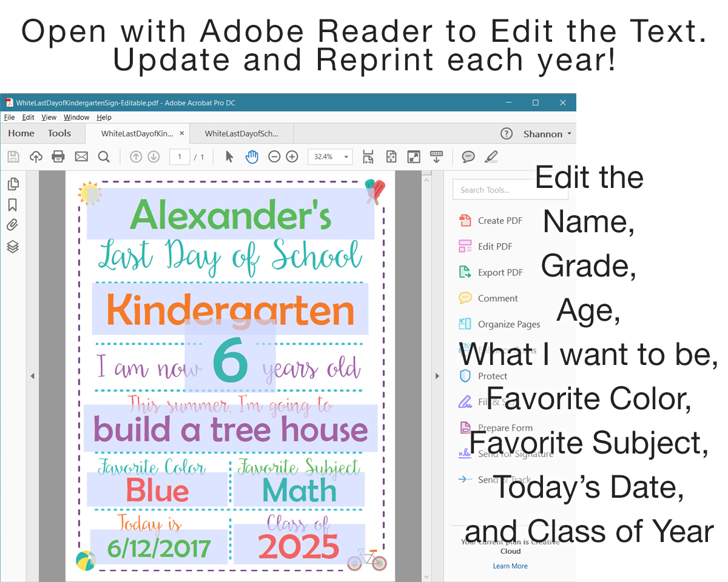The width and height of the screenshot is (728, 582).
Task: Go to next page arrow
Action: pos(153,157)
